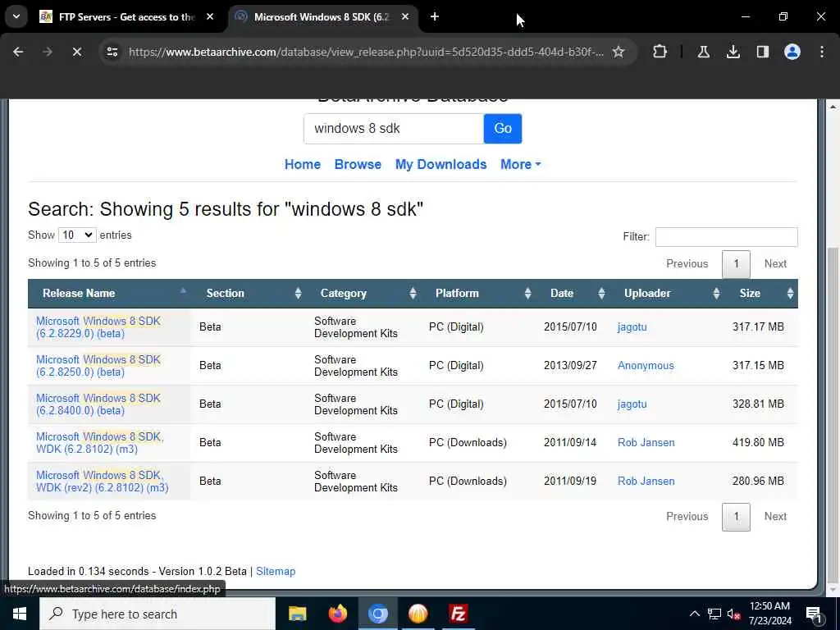Image resolution: width=840 pixels, height=630 pixels.
Task: Open Microsoft Windows 8 SDK (6.2.8250.0) release
Action: point(98,366)
